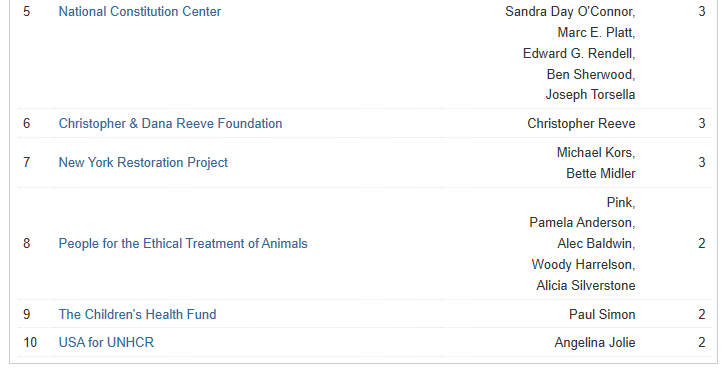Click the name Alicia Silverstone

(x=586, y=286)
